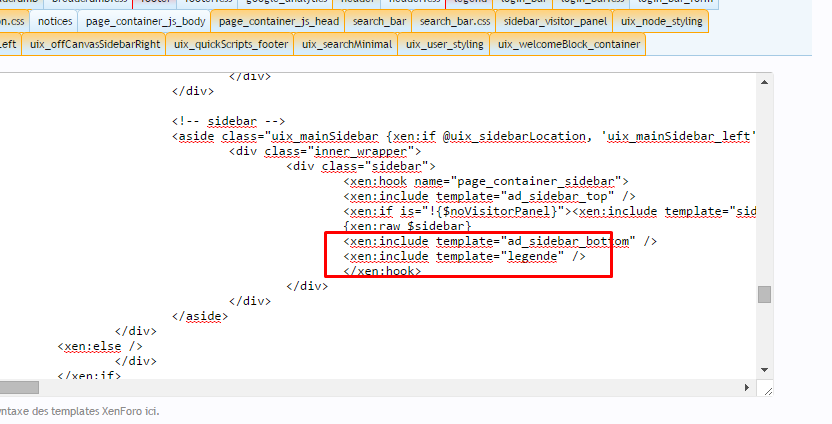Open sidebar_visitor_panel tab

click(554, 20)
